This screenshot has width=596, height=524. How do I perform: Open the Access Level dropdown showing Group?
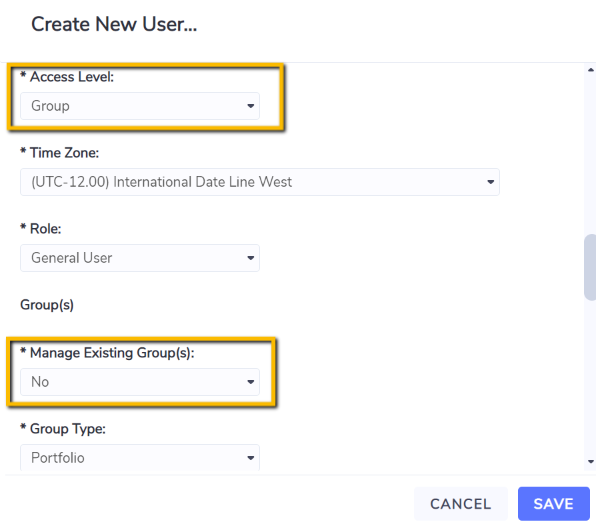[140, 106]
